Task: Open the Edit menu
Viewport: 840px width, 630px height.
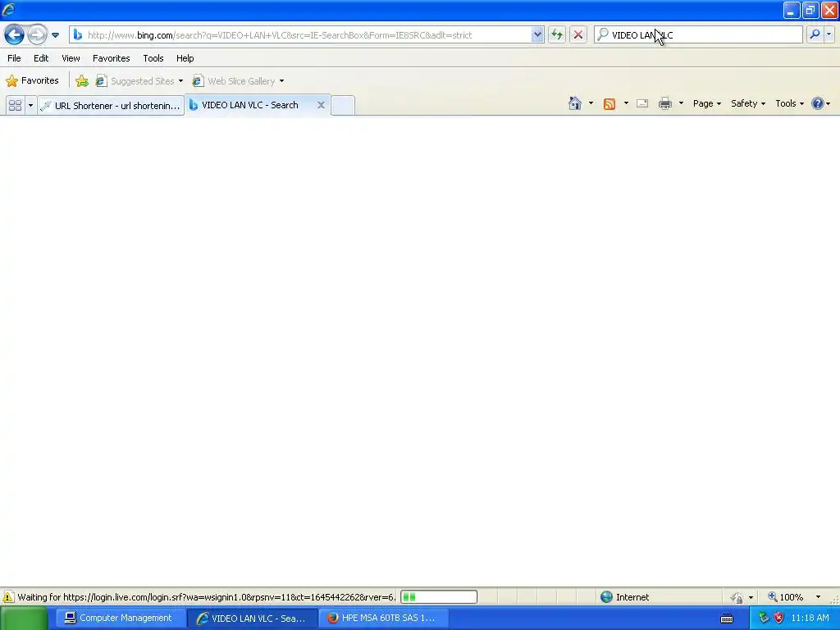Action: click(41, 58)
